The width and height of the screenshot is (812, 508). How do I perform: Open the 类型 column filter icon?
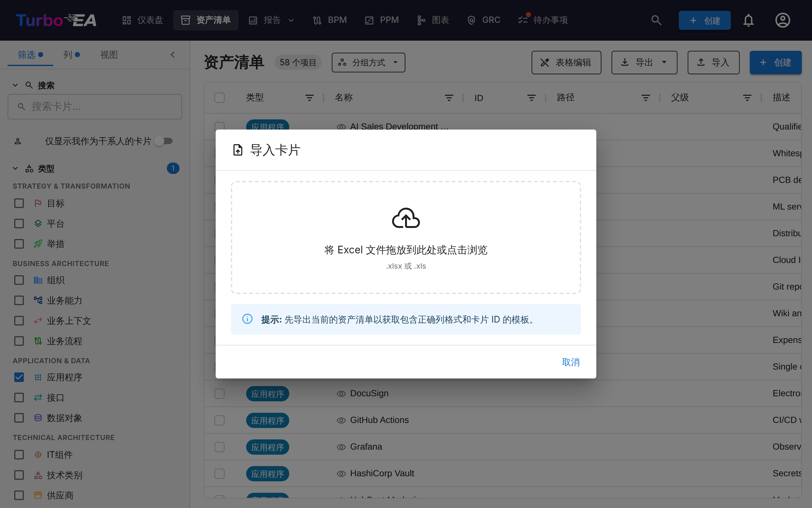(309, 98)
